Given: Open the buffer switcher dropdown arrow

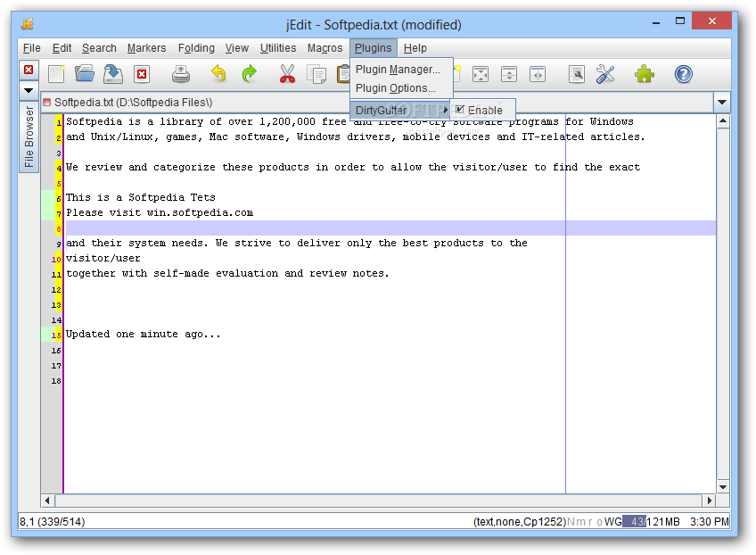Looking at the screenshot, I should (x=722, y=103).
